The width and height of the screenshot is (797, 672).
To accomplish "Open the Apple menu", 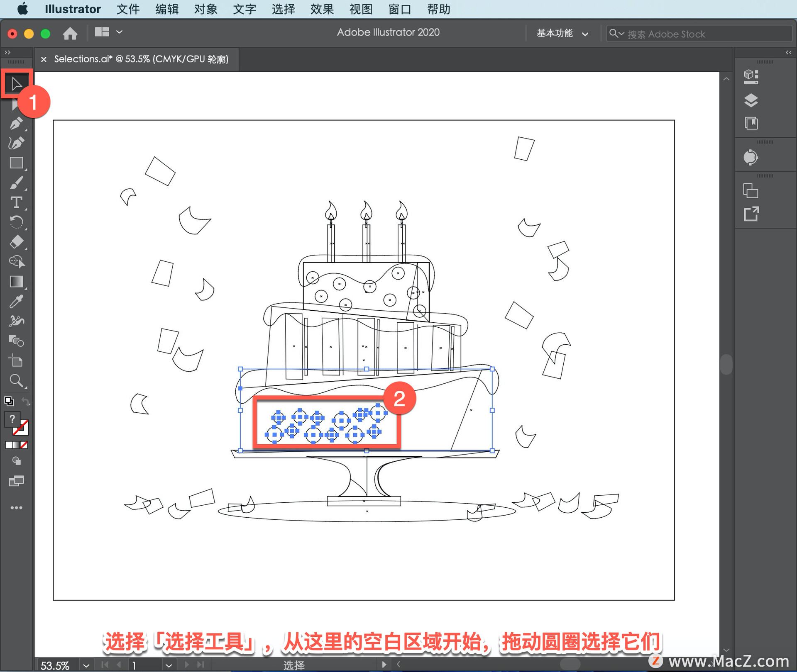I will point(22,9).
